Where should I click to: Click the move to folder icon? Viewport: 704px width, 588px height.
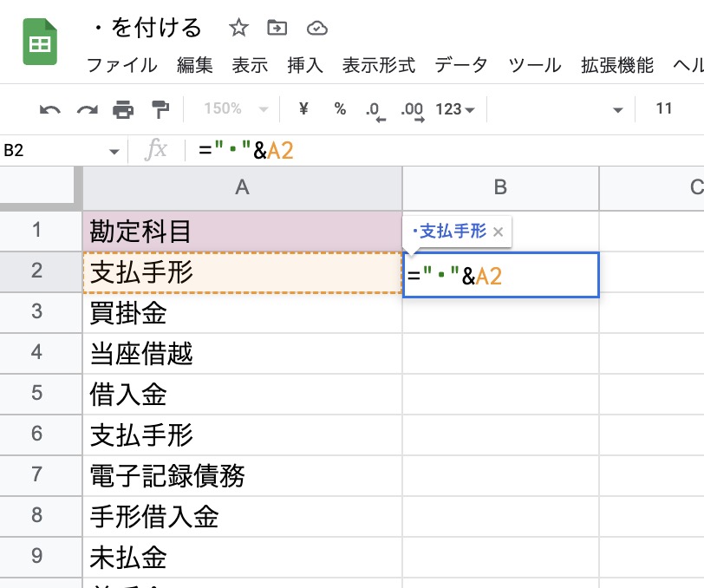click(277, 29)
